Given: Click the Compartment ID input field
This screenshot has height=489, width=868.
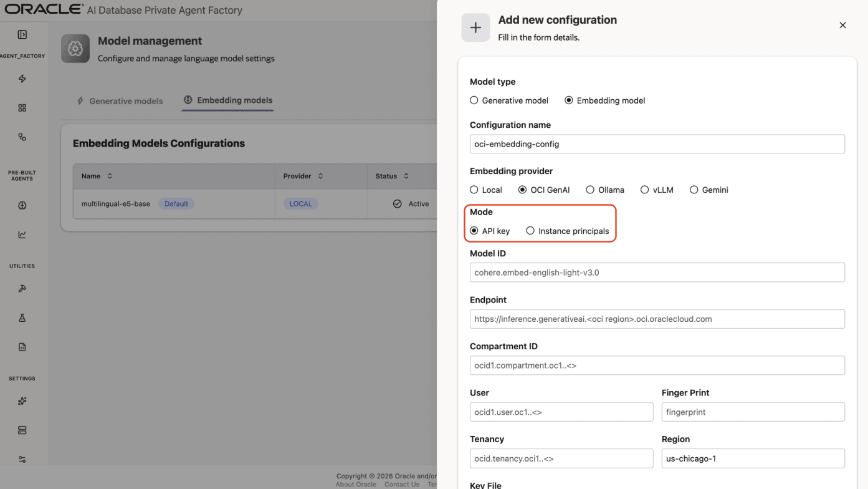Looking at the screenshot, I should pos(657,366).
